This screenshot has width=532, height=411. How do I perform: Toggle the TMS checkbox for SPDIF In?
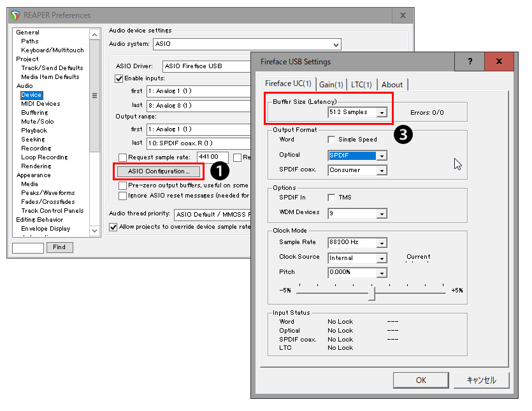coord(331,198)
